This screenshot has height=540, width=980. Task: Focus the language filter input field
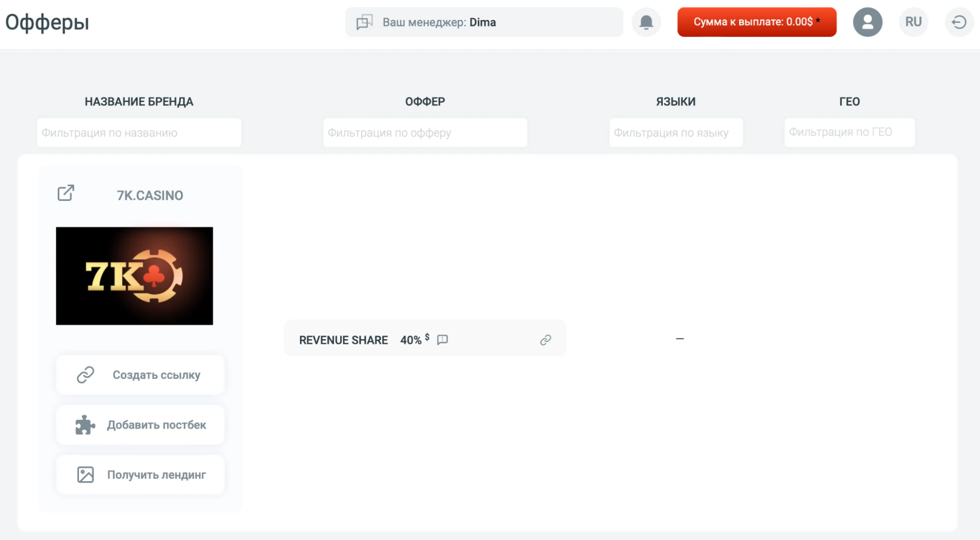[676, 132]
